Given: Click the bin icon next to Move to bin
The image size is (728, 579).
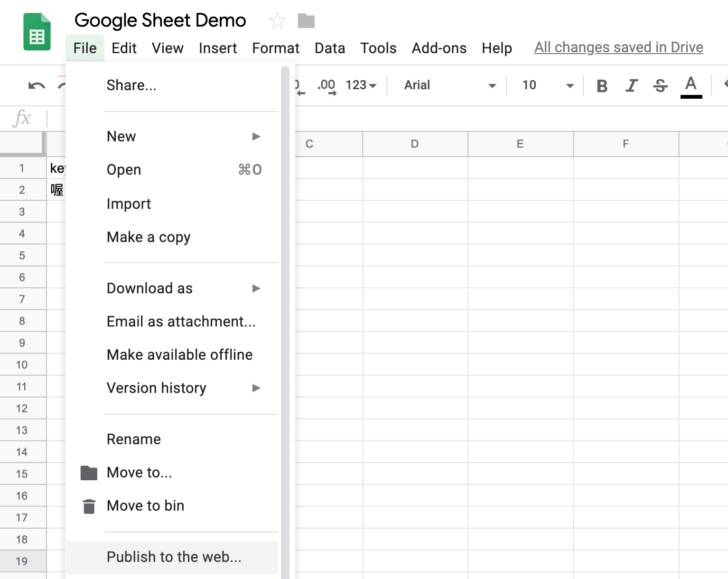Looking at the screenshot, I should [89, 506].
